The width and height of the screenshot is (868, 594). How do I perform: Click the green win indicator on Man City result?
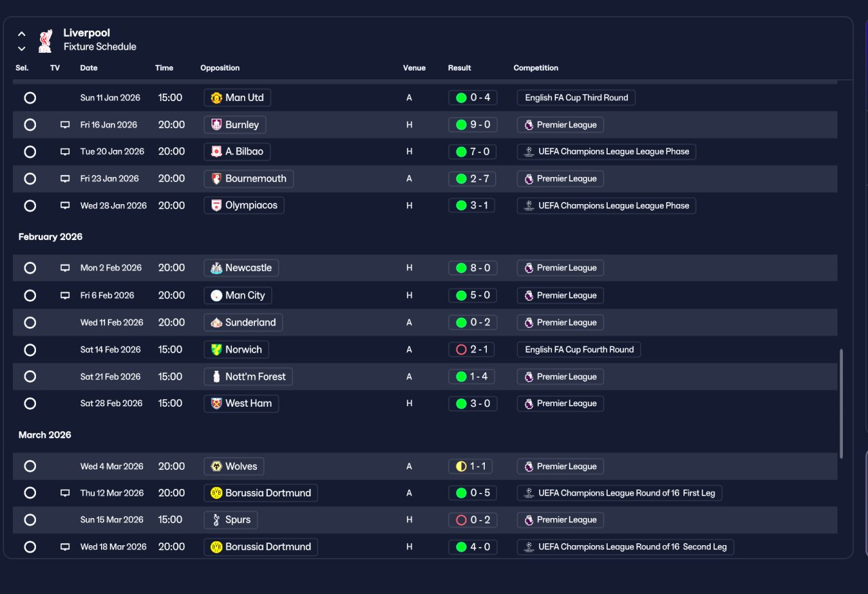[x=461, y=296]
